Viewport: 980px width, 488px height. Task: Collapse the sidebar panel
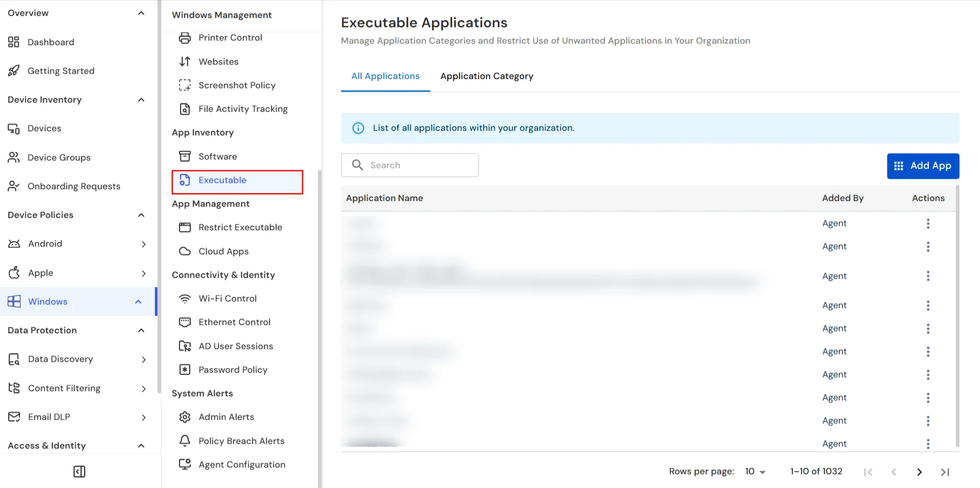(79, 471)
